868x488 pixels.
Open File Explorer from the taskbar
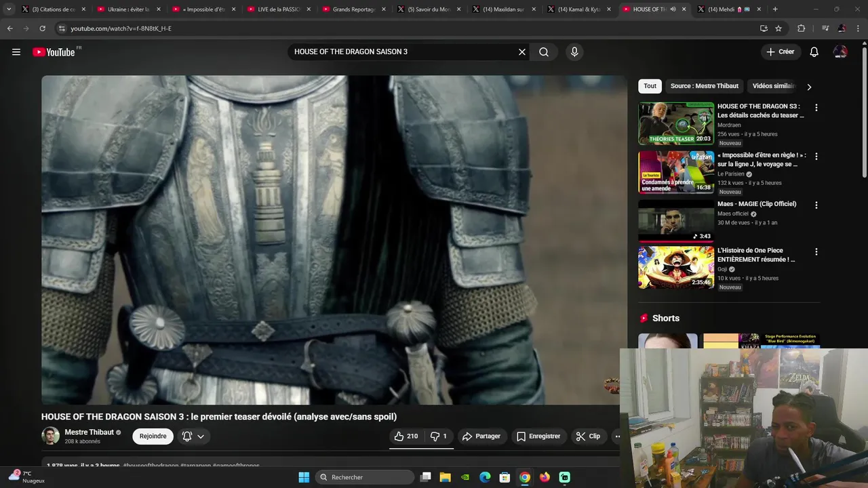pyautogui.click(x=446, y=477)
